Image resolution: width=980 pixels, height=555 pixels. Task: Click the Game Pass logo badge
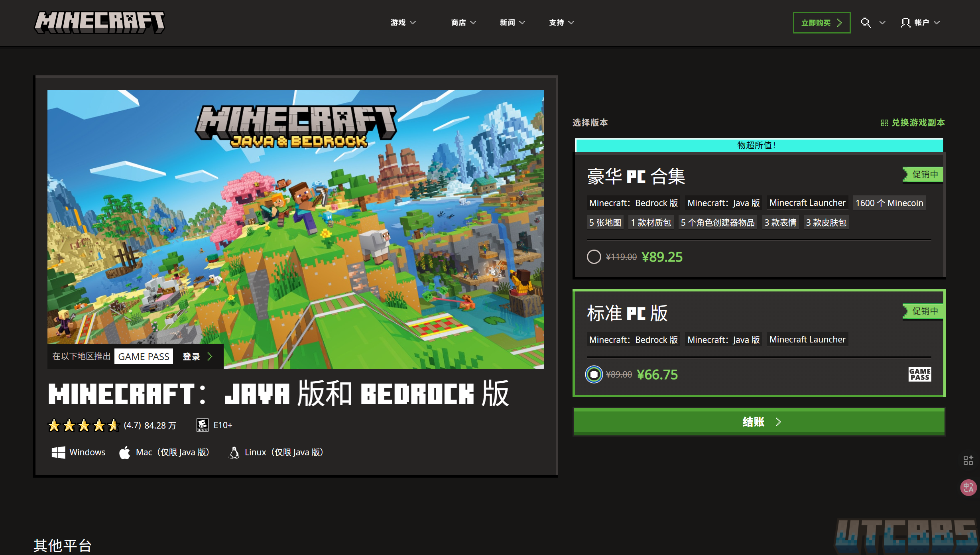(x=920, y=374)
